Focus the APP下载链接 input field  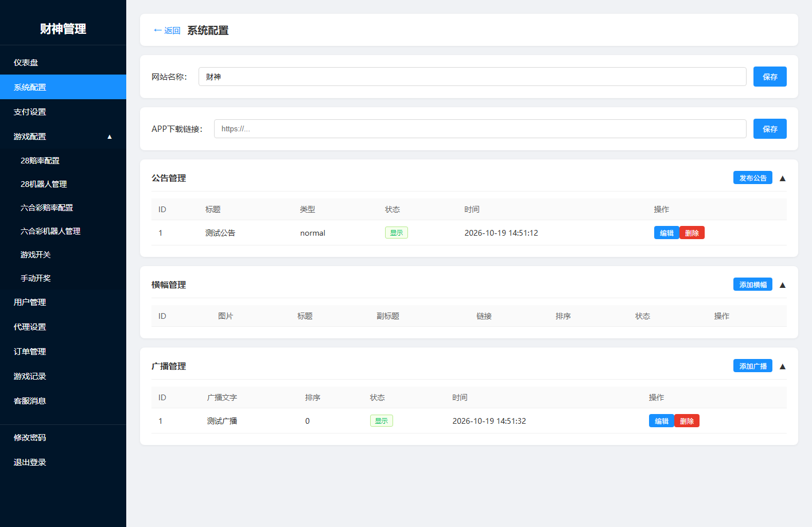tap(480, 129)
